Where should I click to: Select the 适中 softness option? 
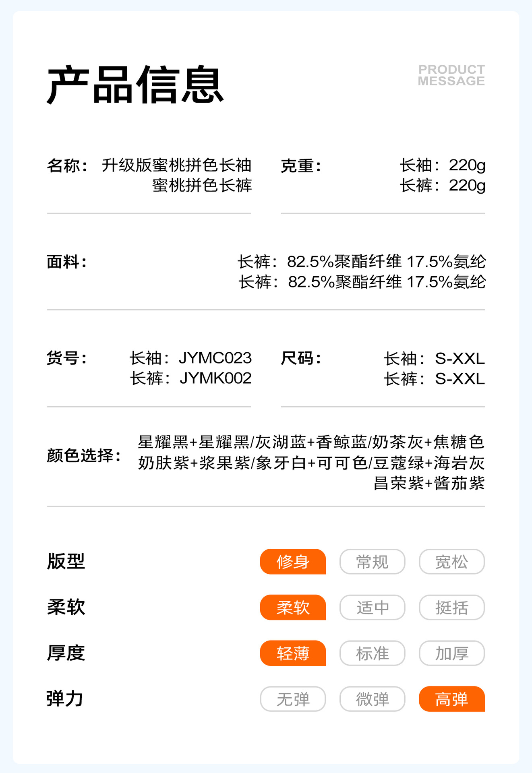[372, 608]
